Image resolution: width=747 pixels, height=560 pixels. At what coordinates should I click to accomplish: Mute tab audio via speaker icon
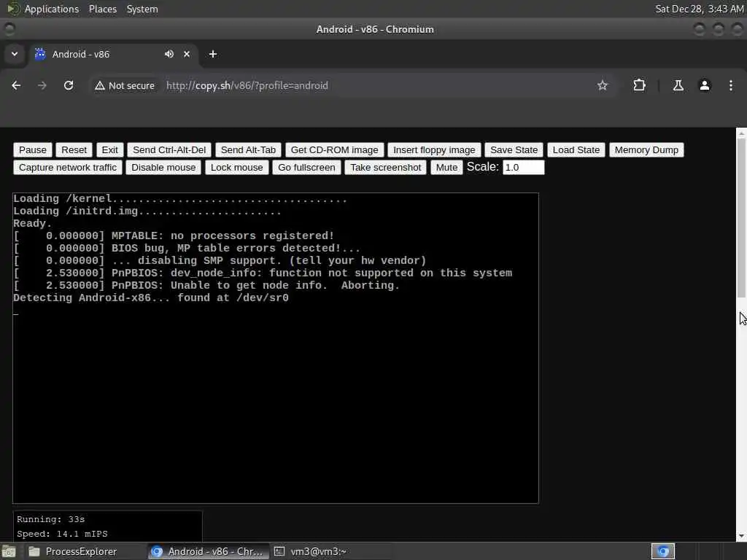(169, 54)
